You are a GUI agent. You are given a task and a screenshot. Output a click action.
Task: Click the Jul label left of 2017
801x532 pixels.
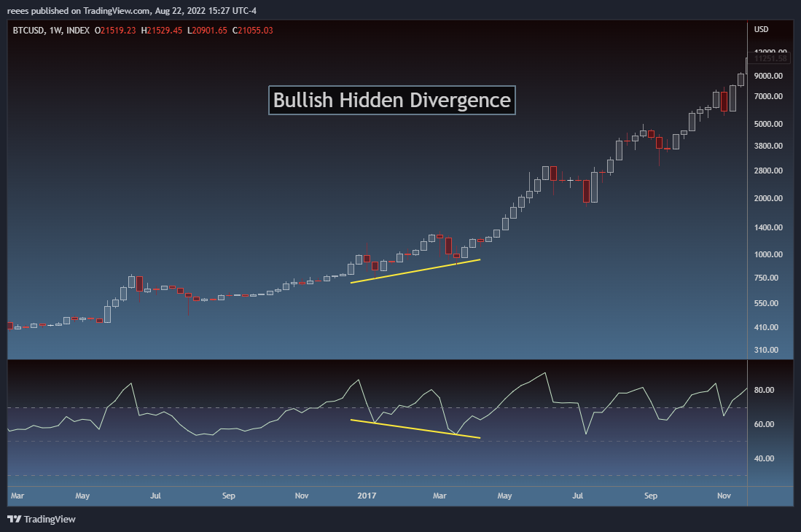pyautogui.click(x=155, y=496)
